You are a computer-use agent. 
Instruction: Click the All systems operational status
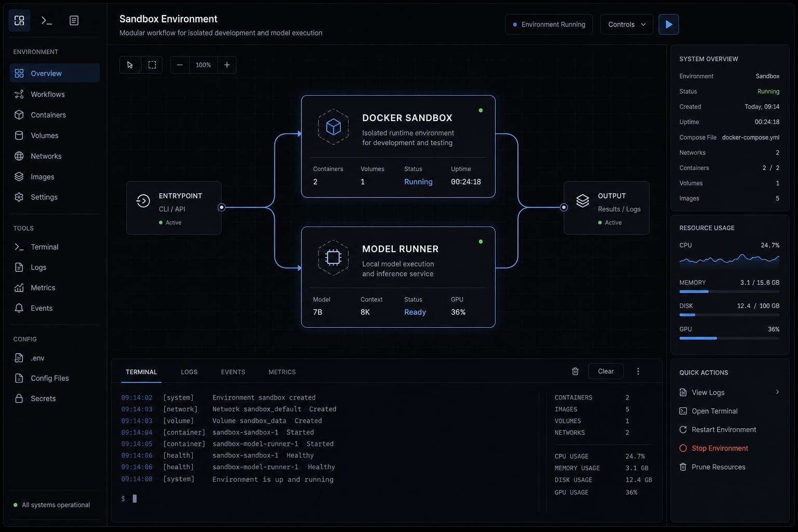click(x=51, y=505)
